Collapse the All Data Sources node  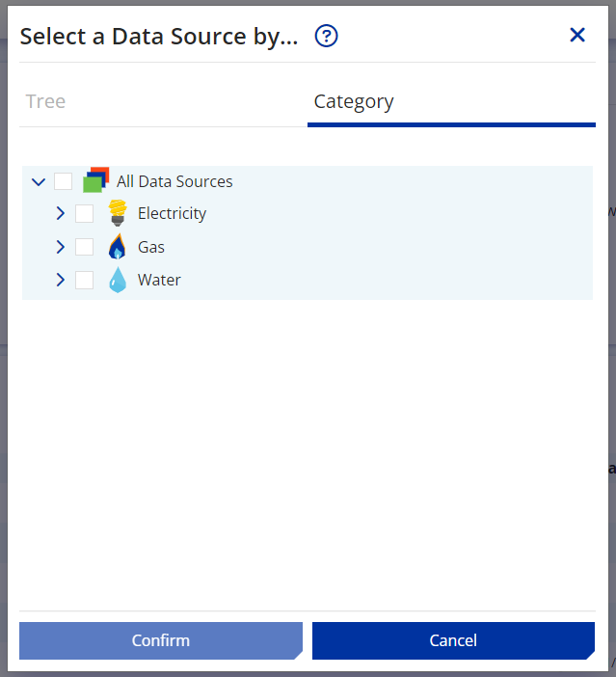point(39,181)
